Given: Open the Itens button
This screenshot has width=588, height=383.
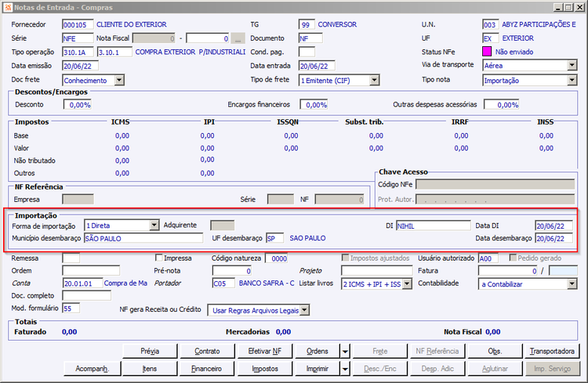Looking at the screenshot, I should pyautogui.click(x=149, y=368).
